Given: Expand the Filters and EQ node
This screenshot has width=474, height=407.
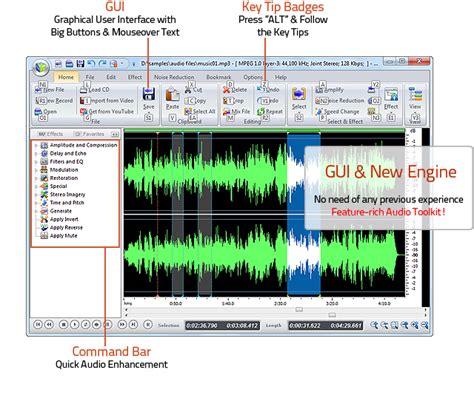Looking at the screenshot, I should click(36, 162).
